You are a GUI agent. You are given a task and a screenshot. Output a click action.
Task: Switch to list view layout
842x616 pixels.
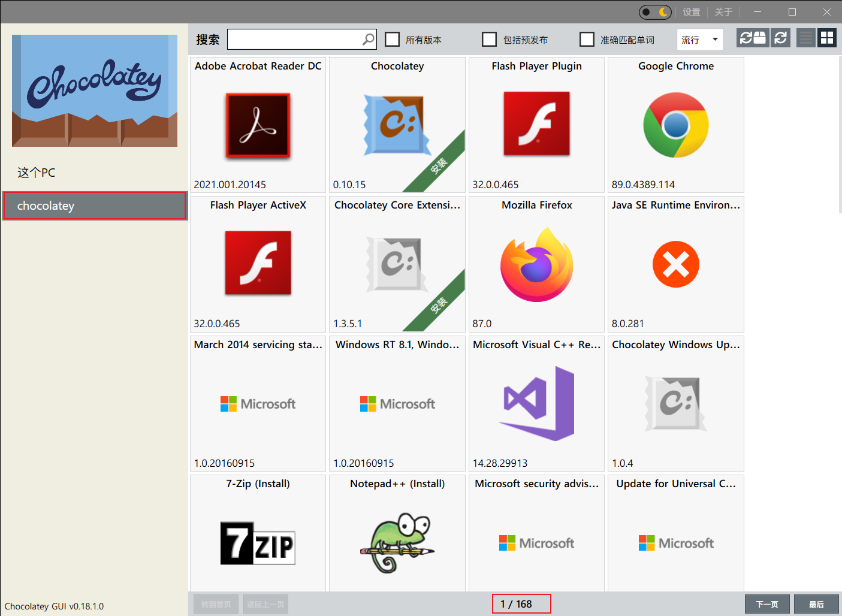[x=805, y=37]
